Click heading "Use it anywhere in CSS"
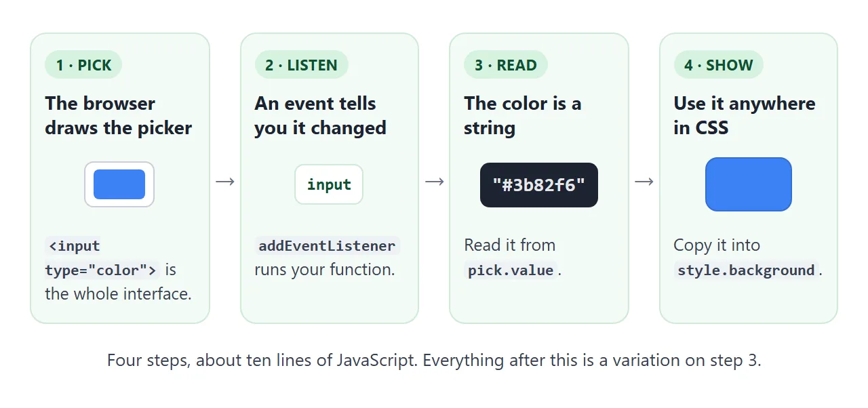Viewport: 868px width, 408px height. pos(745,115)
